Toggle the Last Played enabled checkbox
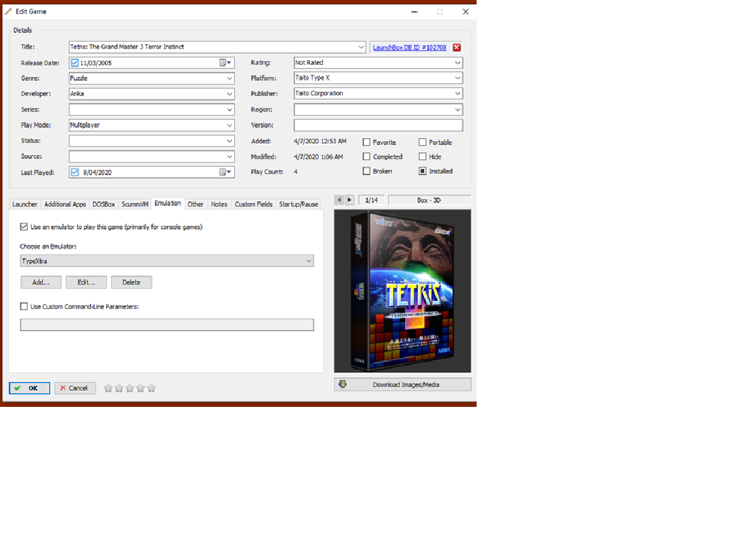This screenshot has width=731, height=560. pos(74,172)
